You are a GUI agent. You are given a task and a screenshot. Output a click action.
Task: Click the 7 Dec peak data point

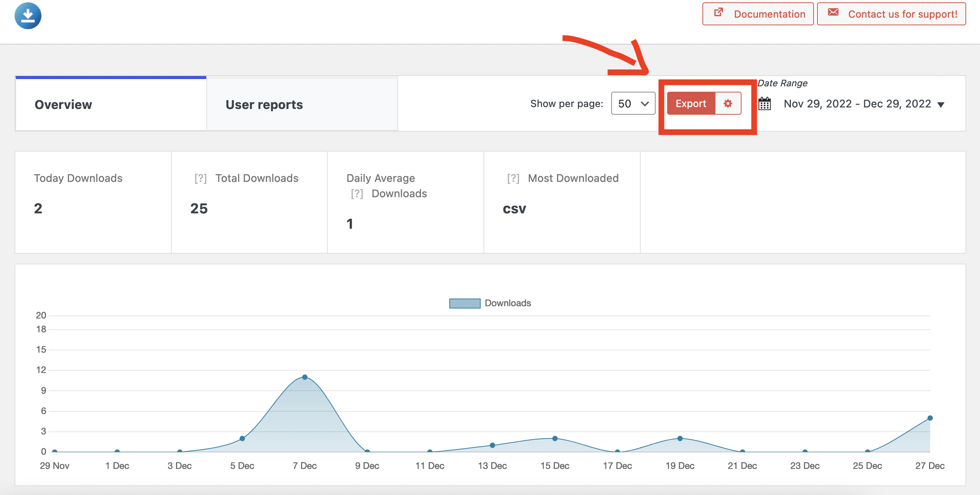(305, 377)
